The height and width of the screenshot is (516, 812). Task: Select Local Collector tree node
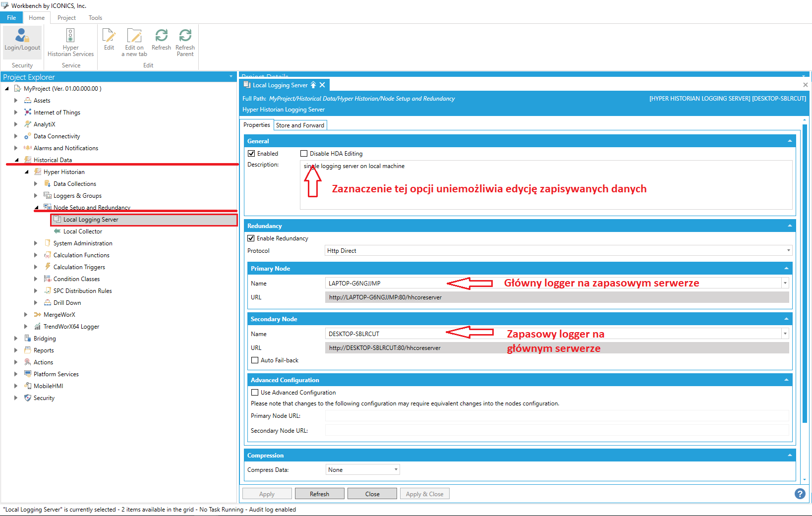click(82, 231)
